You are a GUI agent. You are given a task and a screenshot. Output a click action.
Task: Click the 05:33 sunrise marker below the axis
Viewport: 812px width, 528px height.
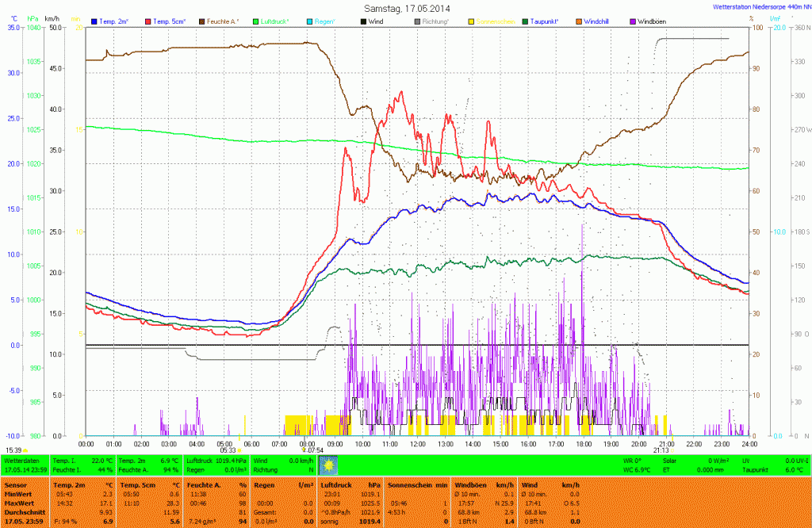[228, 450]
